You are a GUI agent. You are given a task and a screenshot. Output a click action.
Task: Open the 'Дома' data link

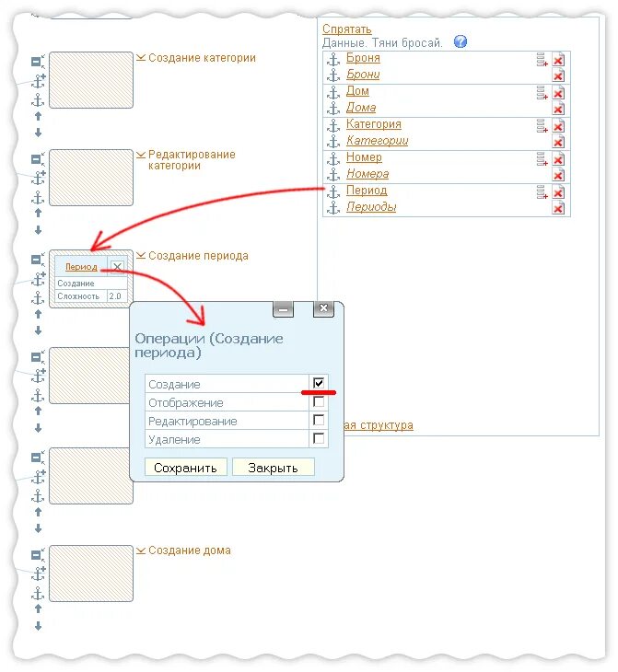click(x=361, y=108)
